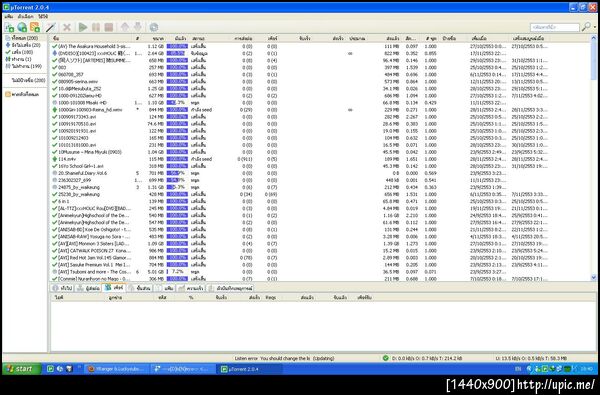Switch to the Logger tab in detail pane
Image resolution: width=600 pixels, height=395 pixels.
(x=230, y=288)
